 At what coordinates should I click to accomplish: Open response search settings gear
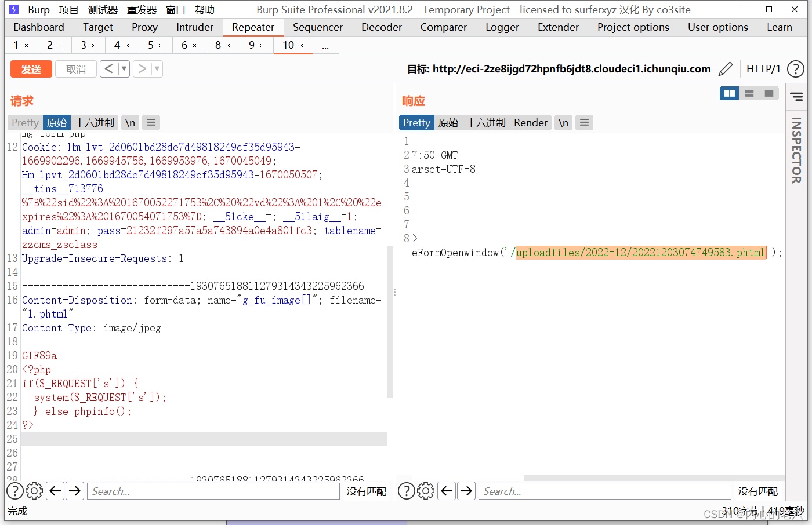click(426, 491)
